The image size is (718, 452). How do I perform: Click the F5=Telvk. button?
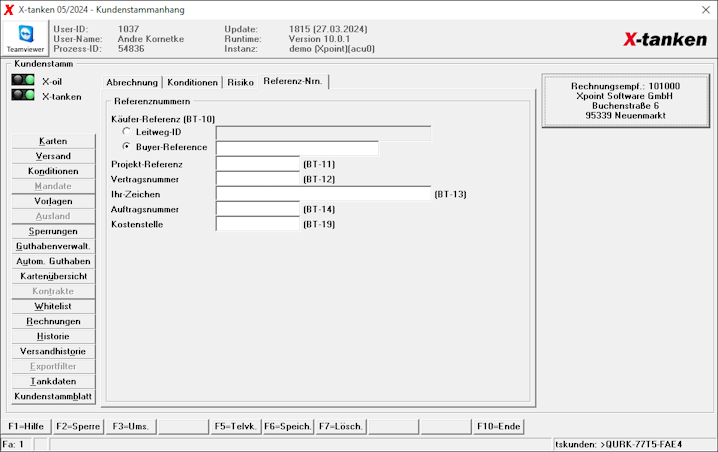pyautogui.click(x=235, y=426)
